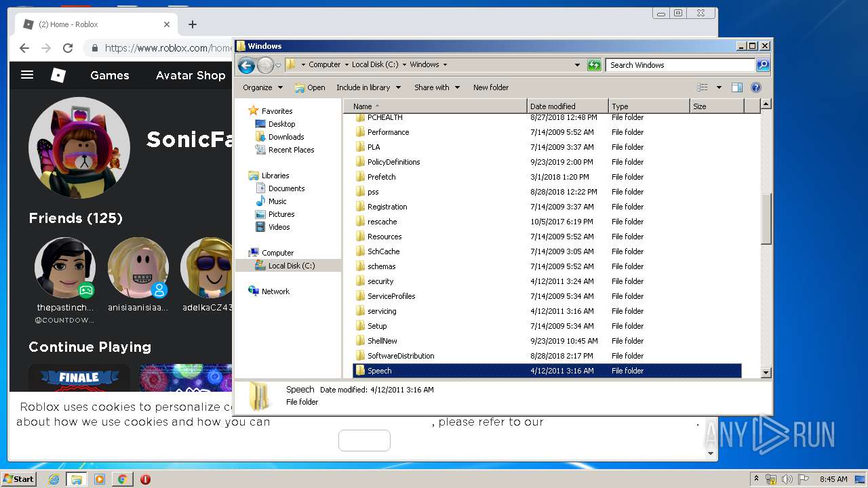Click Chrome address bar URL

[168, 48]
